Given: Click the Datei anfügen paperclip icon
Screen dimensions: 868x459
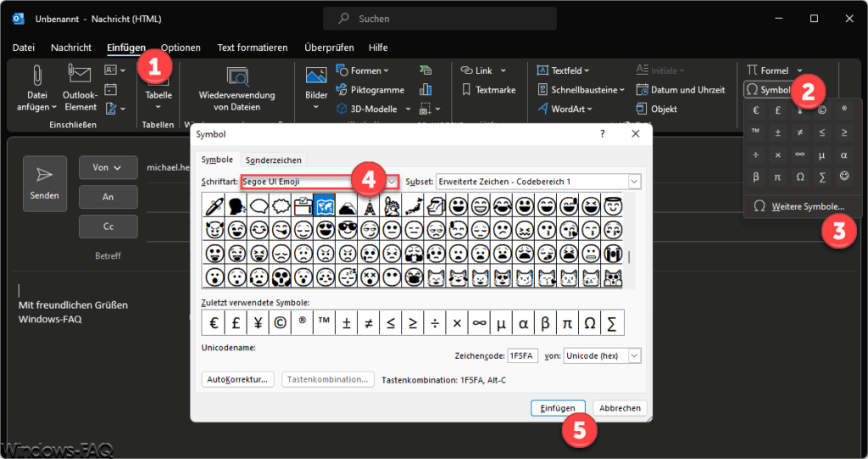Looking at the screenshot, I should 36,75.
